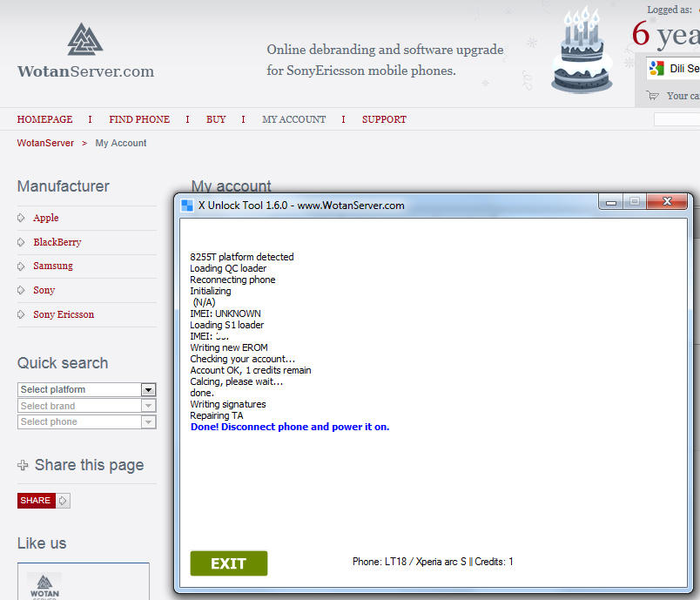The image size is (700, 600).
Task: Click the 'Logged as:' text
Action: [x=670, y=10]
